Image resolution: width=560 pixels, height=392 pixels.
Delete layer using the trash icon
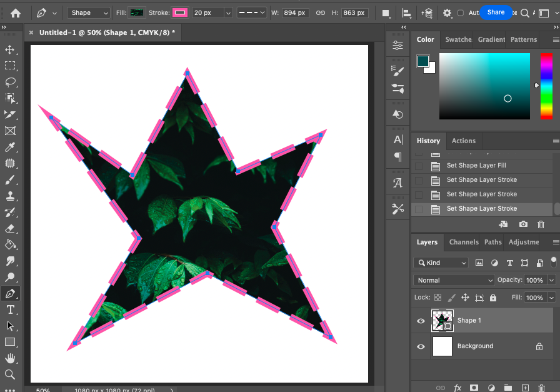point(541,388)
